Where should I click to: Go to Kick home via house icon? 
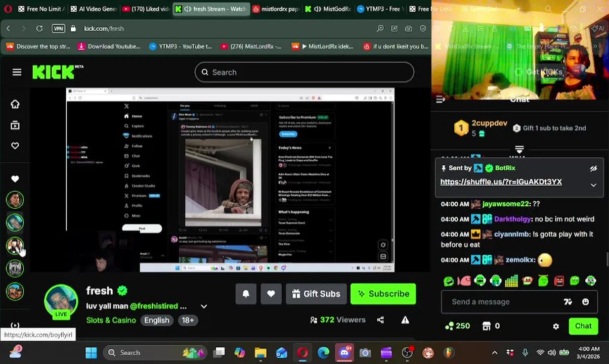pos(15,104)
